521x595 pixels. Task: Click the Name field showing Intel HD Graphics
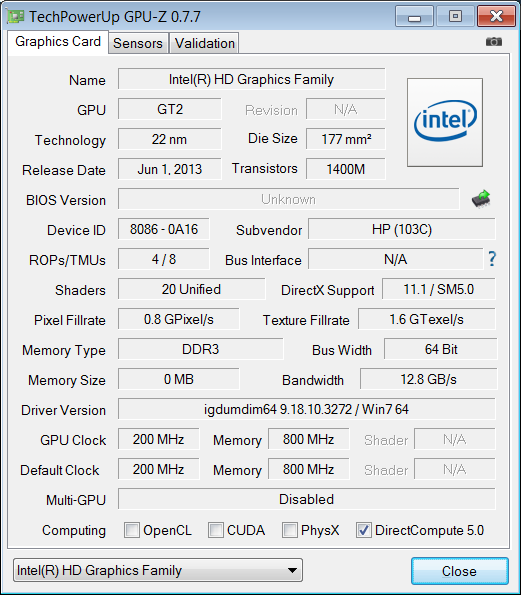click(251, 79)
